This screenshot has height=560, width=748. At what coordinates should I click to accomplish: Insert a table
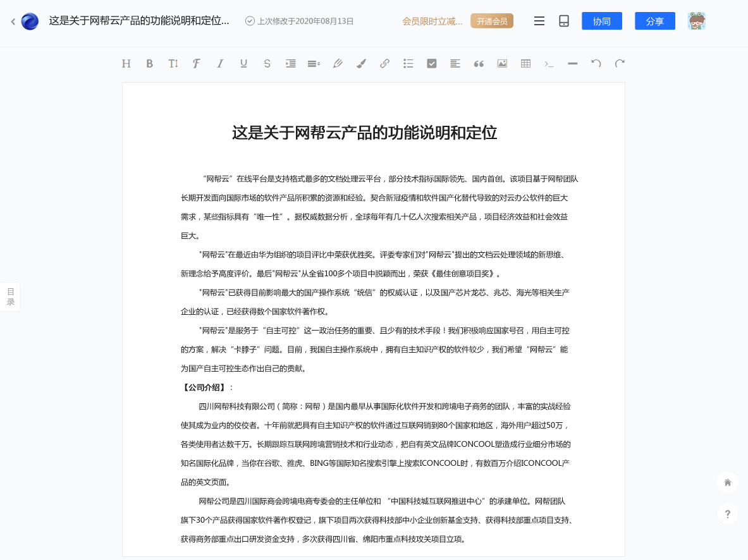pos(525,63)
